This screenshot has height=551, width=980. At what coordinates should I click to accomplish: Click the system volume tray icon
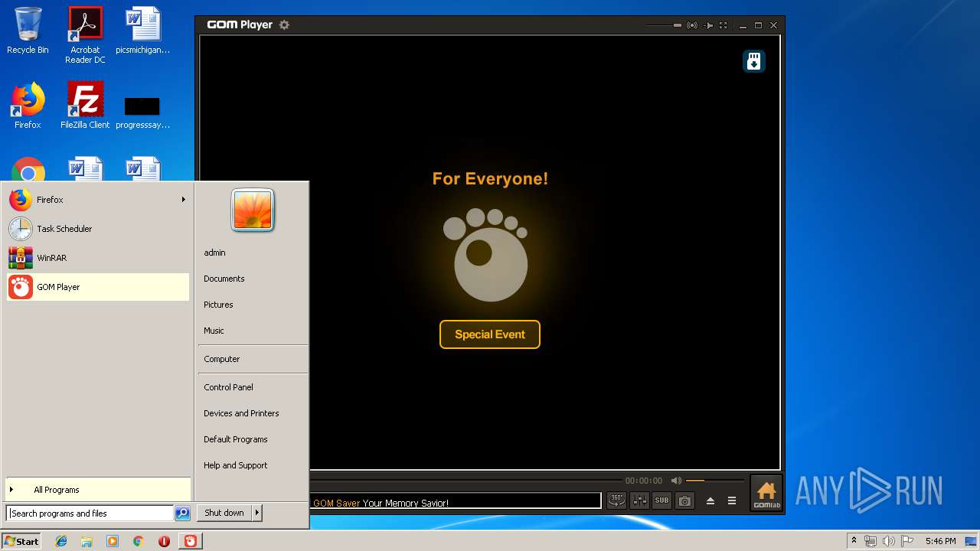point(889,541)
